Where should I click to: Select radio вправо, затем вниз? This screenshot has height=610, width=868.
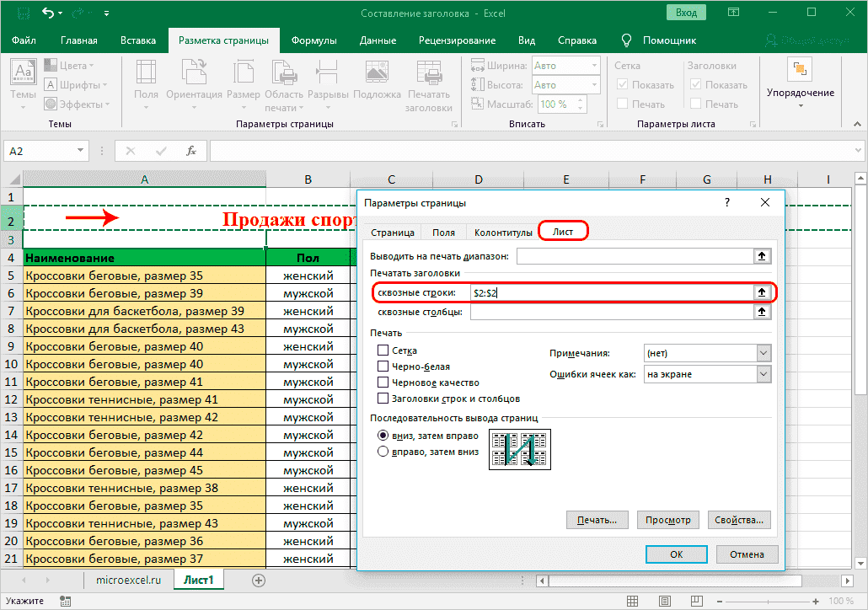(383, 452)
